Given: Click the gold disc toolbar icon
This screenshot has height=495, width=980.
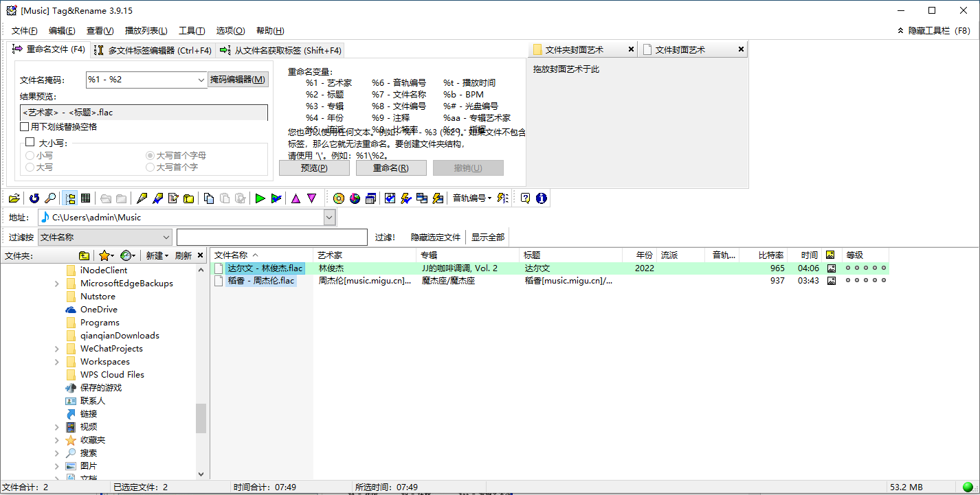Looking at the screenshot, I should (339, 198).
